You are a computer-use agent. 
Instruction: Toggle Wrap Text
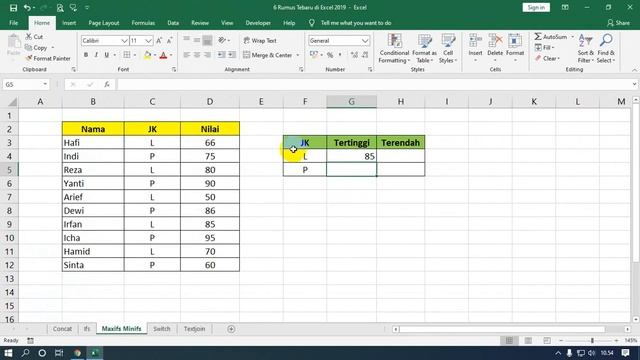pyautogui.click(x=260, y=40)
